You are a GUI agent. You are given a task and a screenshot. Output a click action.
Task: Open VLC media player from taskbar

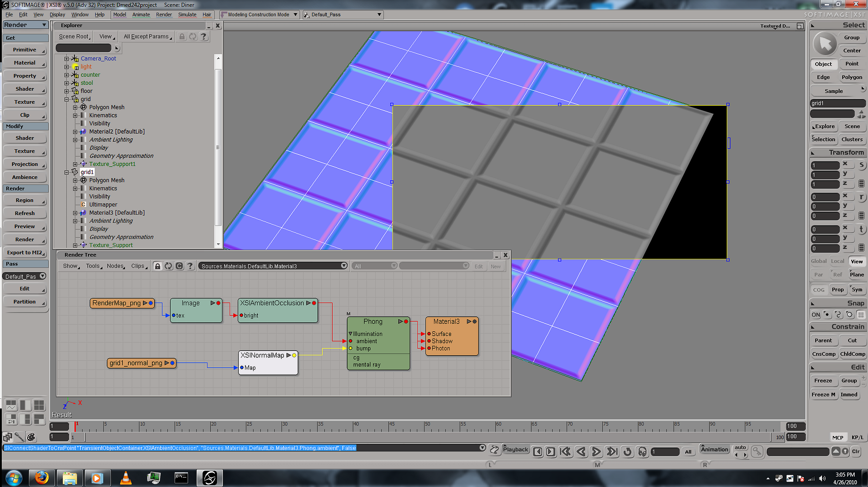125,478
